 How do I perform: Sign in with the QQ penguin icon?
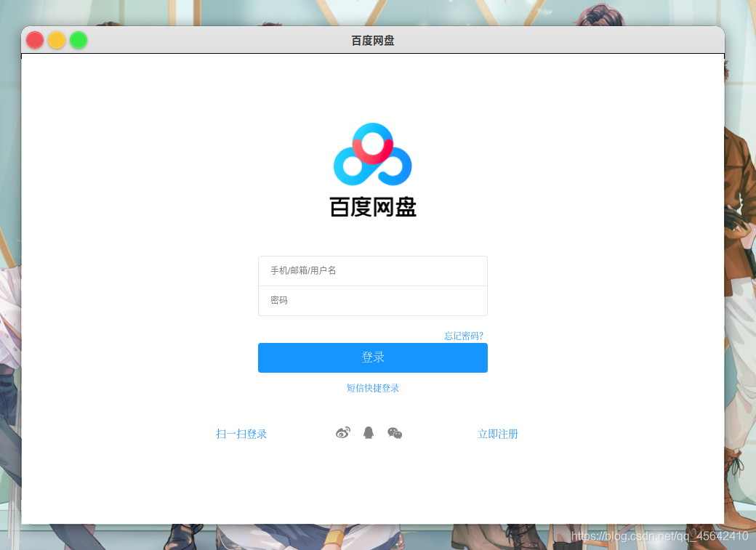pyautogui.click(x=369, y=433)
